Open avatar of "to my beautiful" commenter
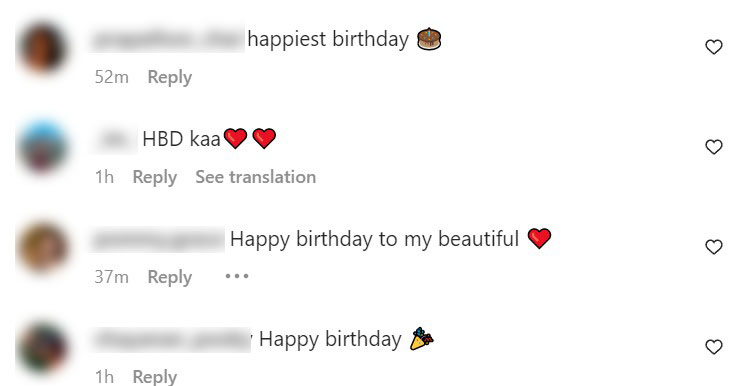The height and width of the screenshot is (386, 739). point(42,247)
